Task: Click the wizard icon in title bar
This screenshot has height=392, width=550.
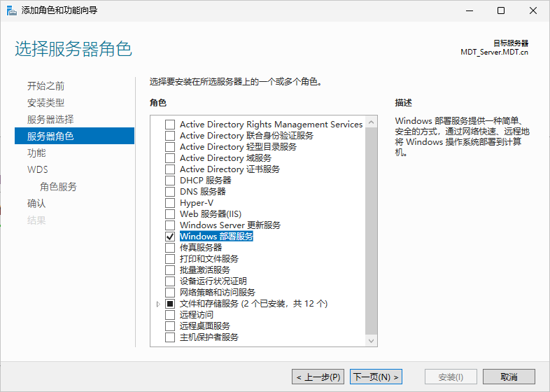Action: coord(11,10)
